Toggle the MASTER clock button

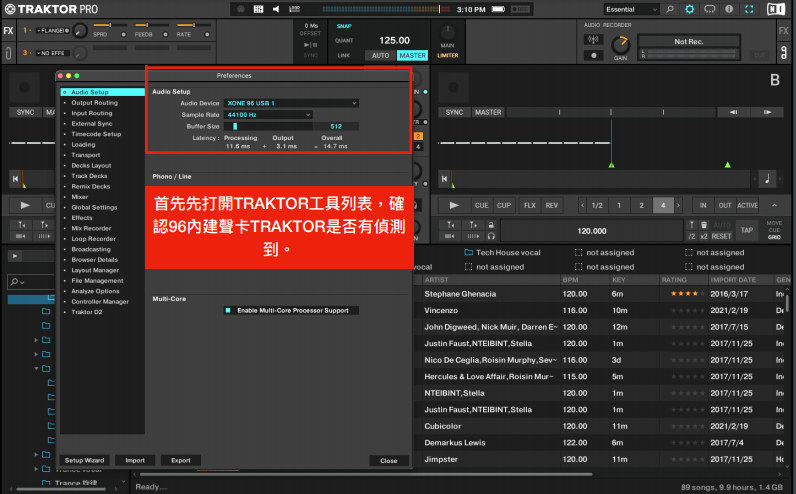(x=412, y=55)
